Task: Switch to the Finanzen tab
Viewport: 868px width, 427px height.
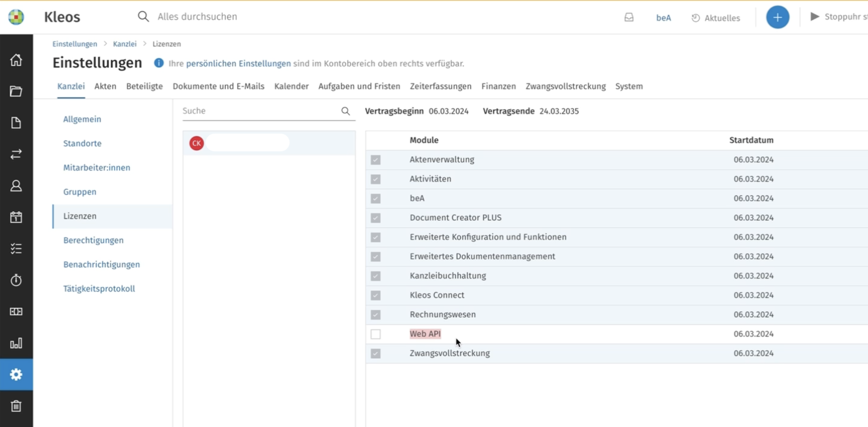Action: (x=499, y=86)
